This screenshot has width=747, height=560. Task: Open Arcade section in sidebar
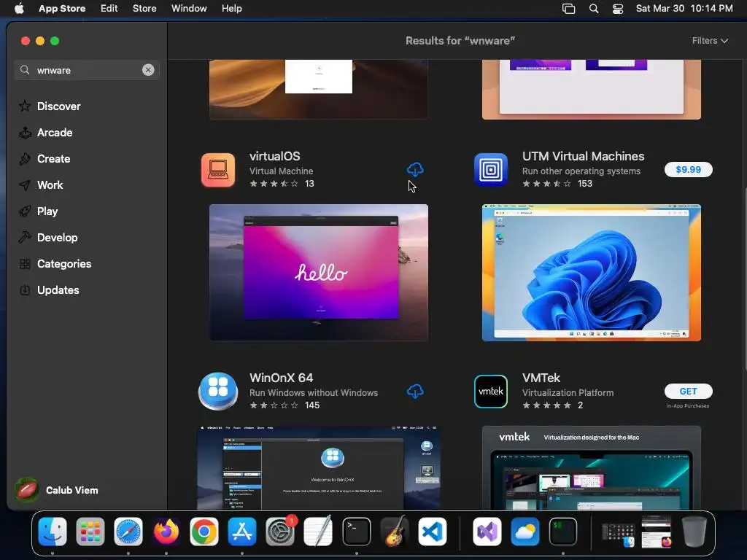(55, 133)
